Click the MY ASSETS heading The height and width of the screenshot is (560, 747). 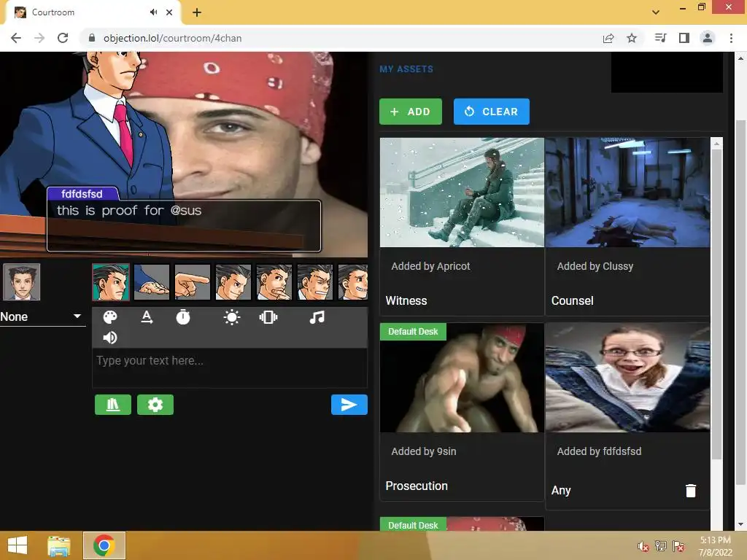[406, 69]
